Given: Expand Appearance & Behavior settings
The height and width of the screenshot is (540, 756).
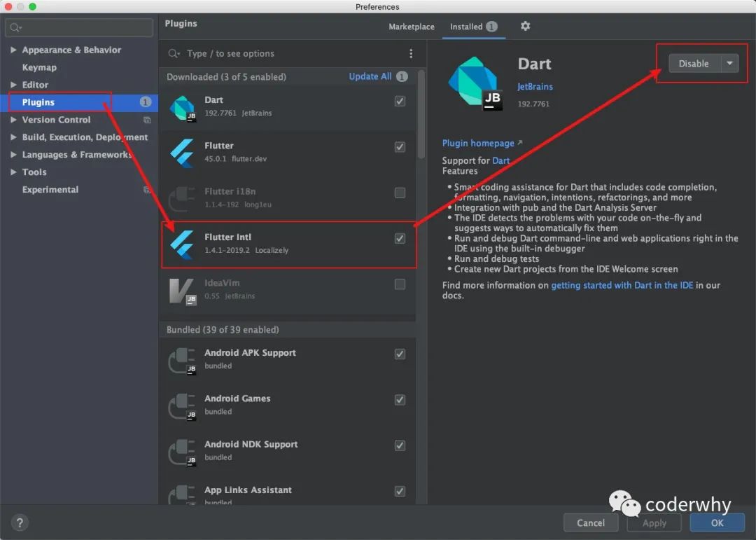Looking at the screenshot, I should pos(13,50).
